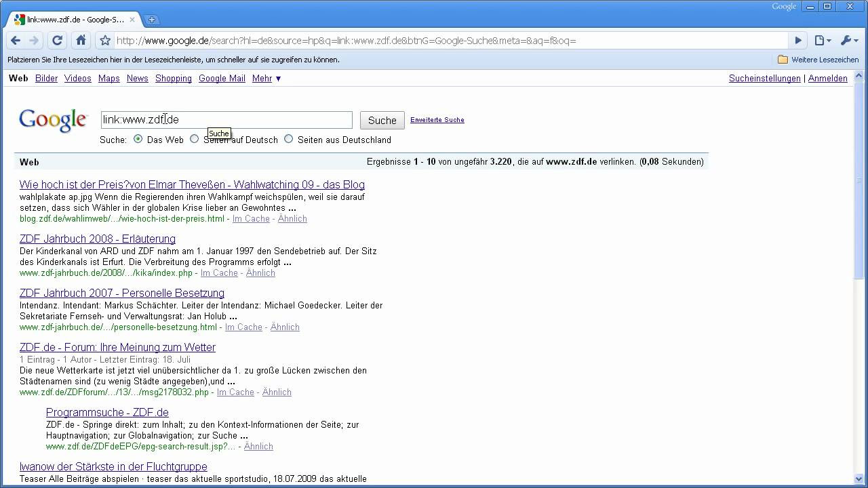This screenshot has width=868, height=488.
Task: Select Seiten auf Deutsch radio option
Action: tap(195, 139)
